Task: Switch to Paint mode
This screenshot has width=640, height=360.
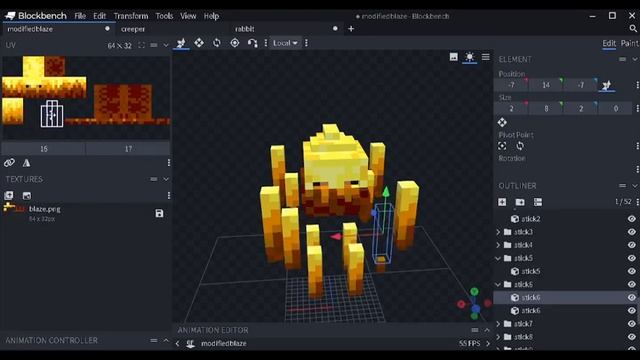Action: tap(630, 43)
